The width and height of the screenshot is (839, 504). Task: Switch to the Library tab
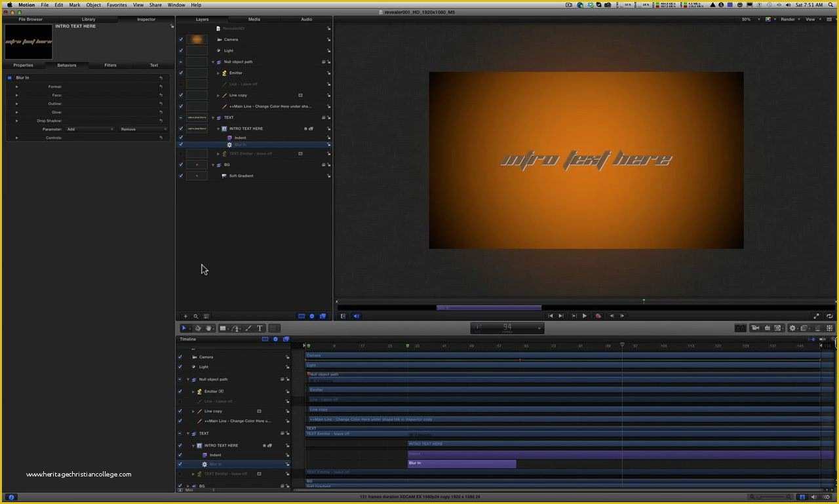pos(88,19)
